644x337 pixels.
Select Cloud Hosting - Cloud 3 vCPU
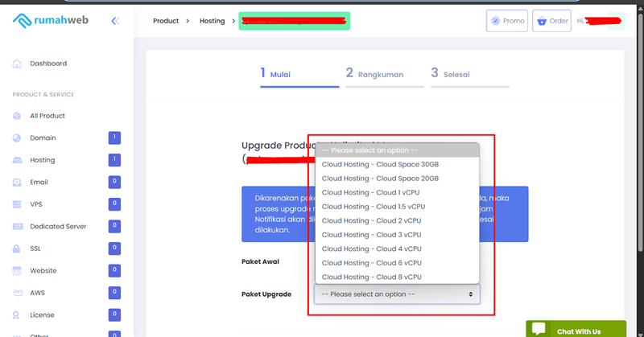point(397,235)
